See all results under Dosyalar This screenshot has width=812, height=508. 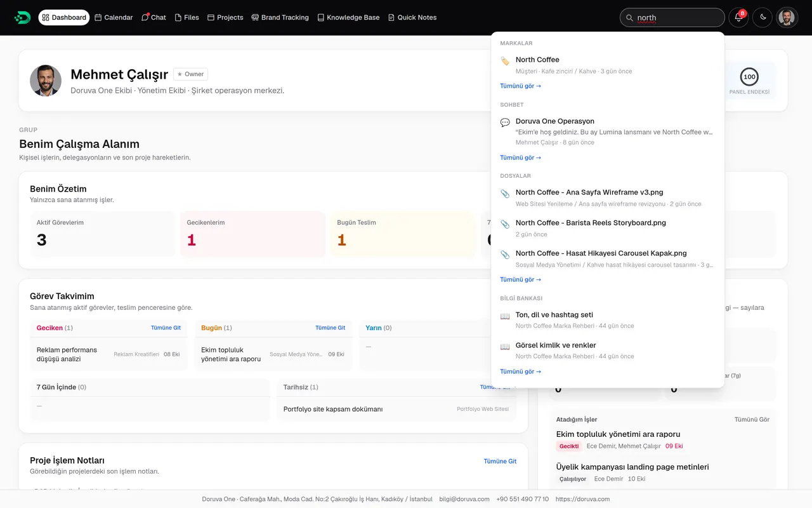520,279
